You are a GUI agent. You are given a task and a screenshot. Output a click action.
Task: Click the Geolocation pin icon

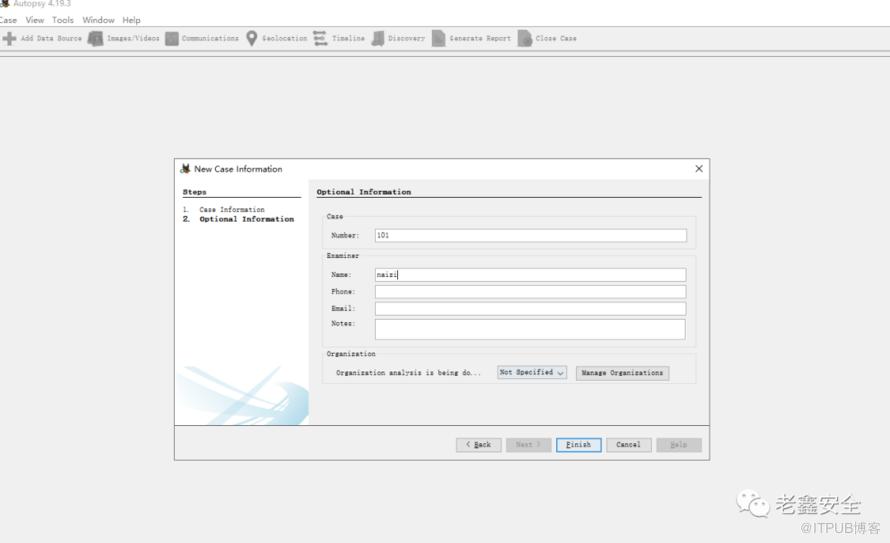[252, 39]
